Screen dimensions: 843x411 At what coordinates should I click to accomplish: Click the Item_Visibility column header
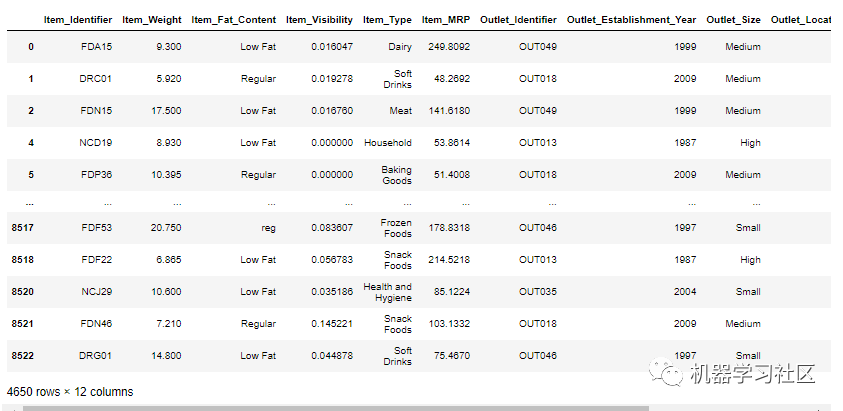[319, 20]
